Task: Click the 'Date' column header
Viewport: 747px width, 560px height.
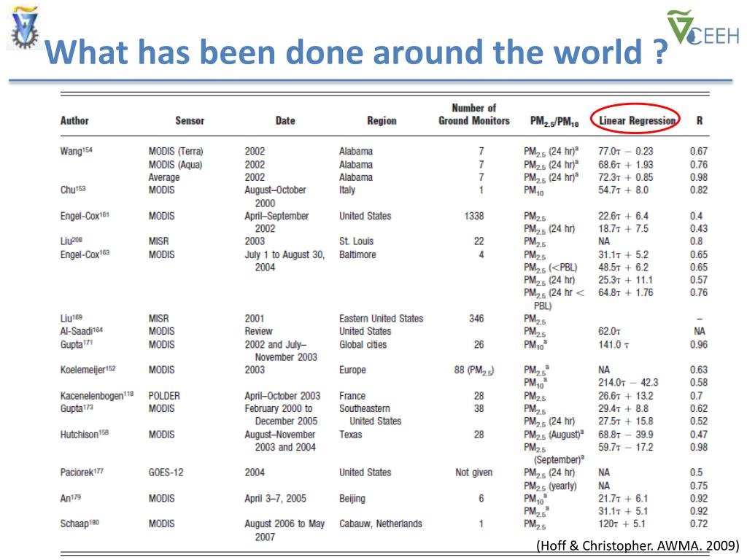Action: pos(285,120)
